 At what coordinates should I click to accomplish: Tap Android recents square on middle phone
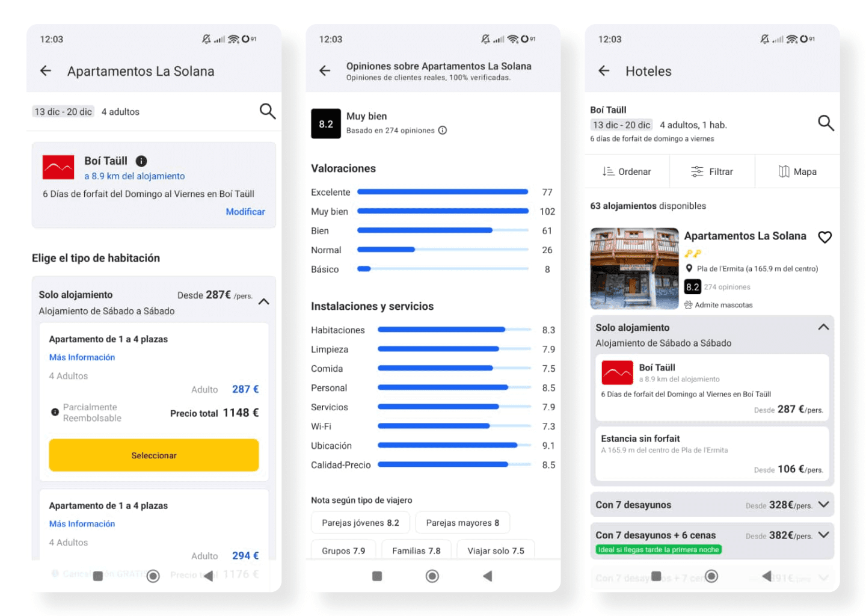377,576
